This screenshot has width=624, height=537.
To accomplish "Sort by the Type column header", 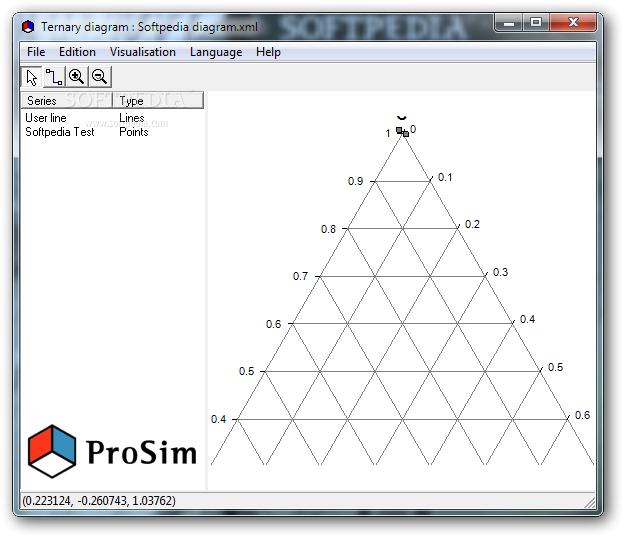I will (158, 100).
